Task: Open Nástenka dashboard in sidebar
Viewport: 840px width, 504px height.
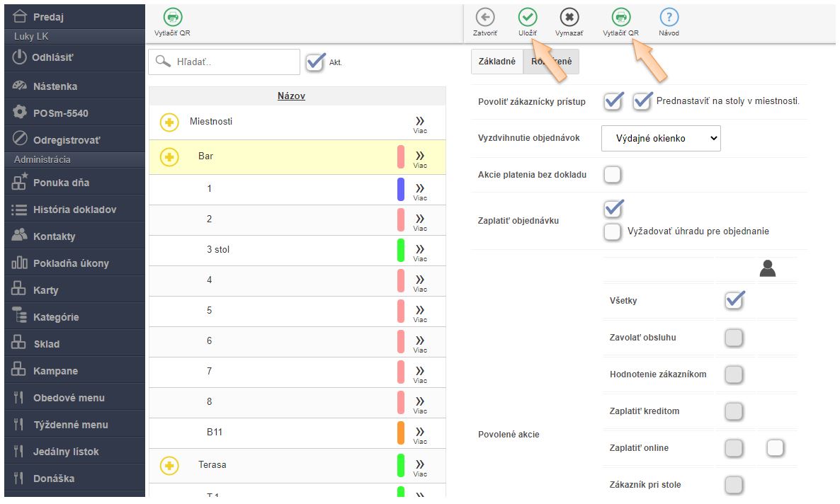Action: click(x=55, y=86)
